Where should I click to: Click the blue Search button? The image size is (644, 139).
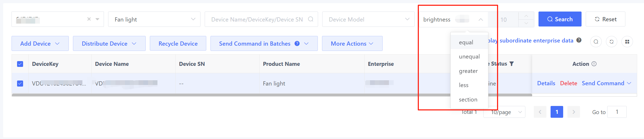click(560, 19)
